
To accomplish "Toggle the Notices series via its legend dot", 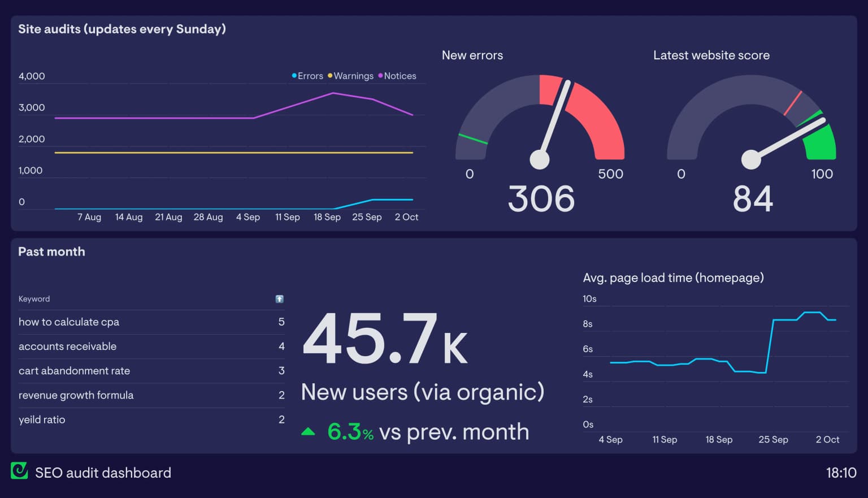I will click(x=381, y=75).
